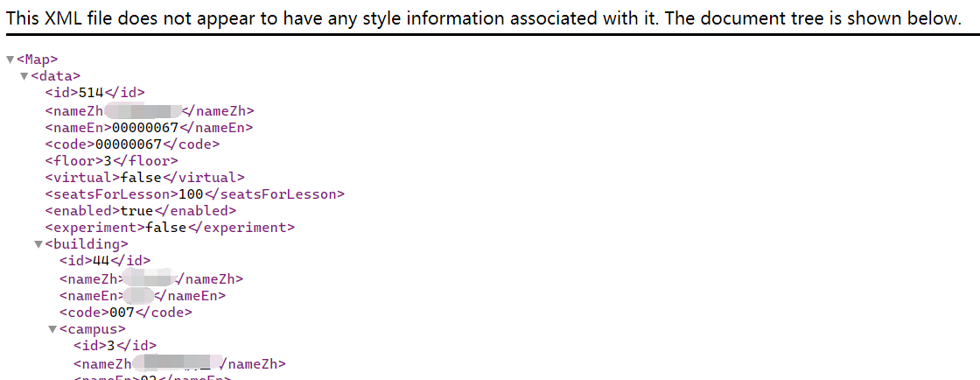Collapse the building node triangle
This screenshot has height=380, width=980.
click(x=38, y=244)
